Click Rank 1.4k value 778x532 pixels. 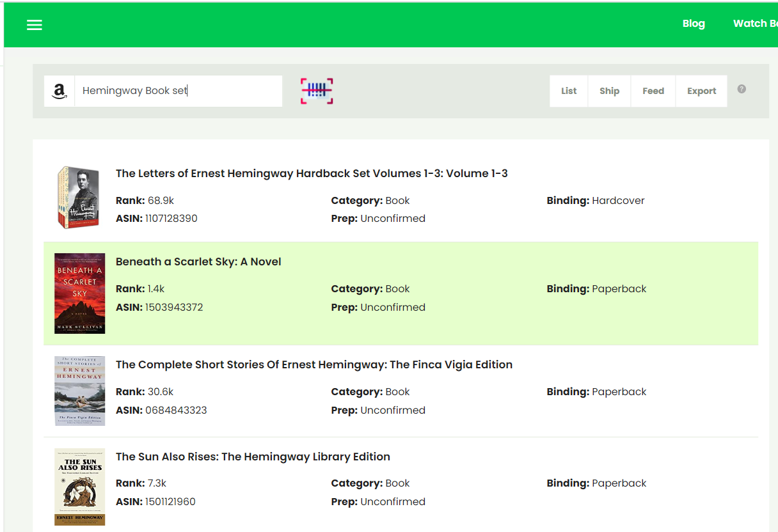tap(156, 289)
